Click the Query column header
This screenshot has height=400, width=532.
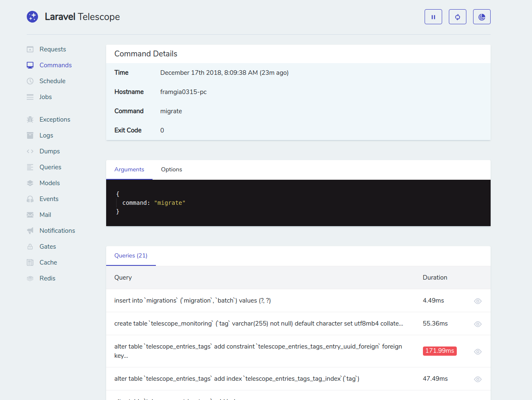(x=123, y=278)
